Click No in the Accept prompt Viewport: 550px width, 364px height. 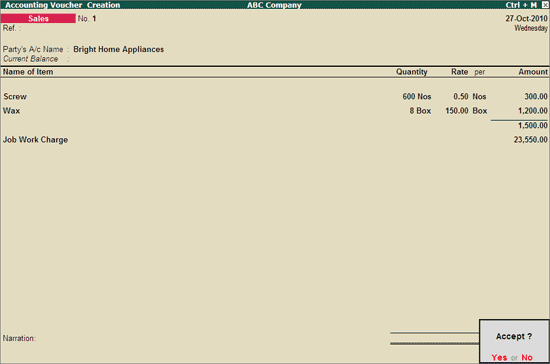click(x=527, y=357)
